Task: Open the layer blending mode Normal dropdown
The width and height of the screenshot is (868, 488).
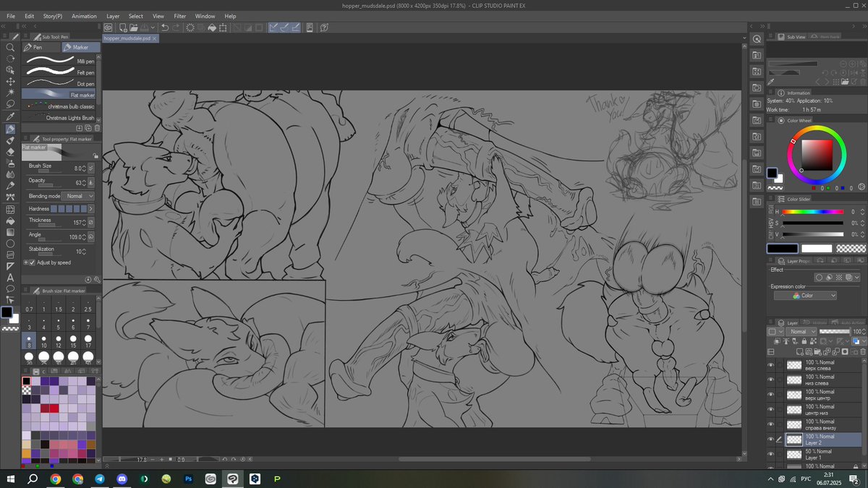Action: pyautogui.click(x=801, y=331)
